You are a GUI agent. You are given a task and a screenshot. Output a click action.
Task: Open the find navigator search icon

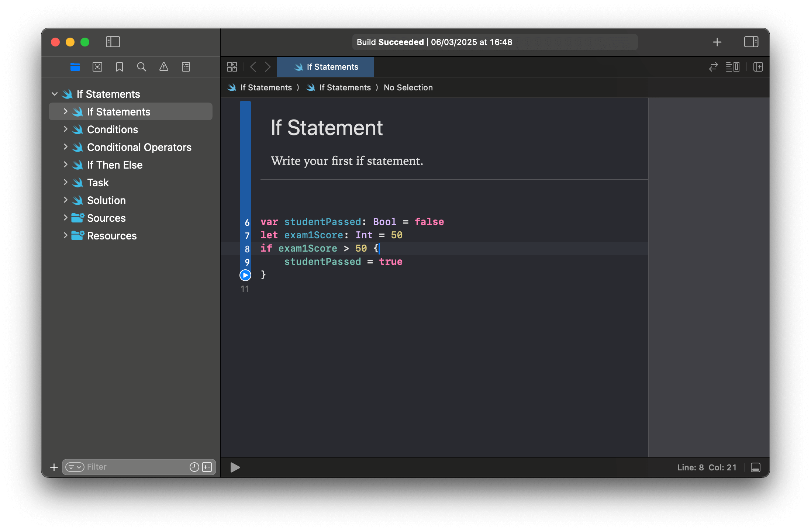[x=142, y=67]
